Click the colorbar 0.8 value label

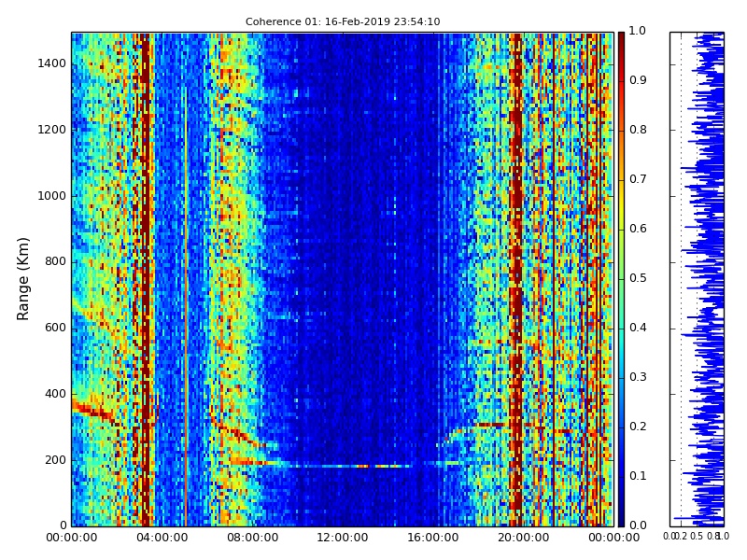click(638, 130)
